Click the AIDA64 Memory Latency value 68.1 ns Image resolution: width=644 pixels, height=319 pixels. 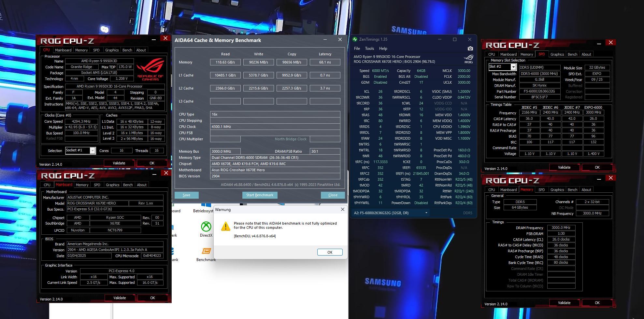click(x=325, y=62)
